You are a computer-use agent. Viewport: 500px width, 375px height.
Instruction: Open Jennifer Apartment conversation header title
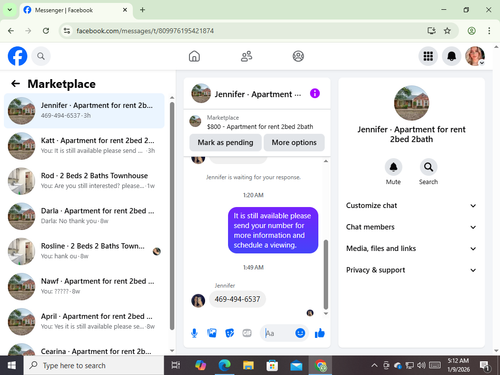pos(258,94)
